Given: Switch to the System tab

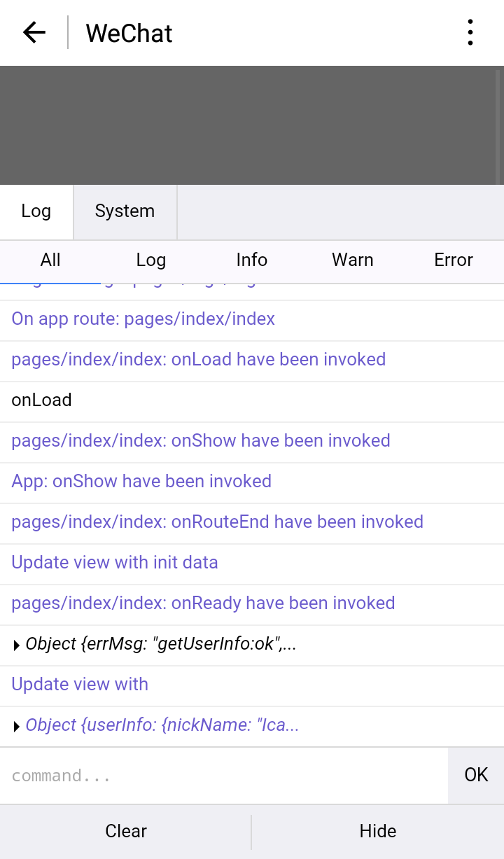Looking at the screenshot, I should [125, 211].
